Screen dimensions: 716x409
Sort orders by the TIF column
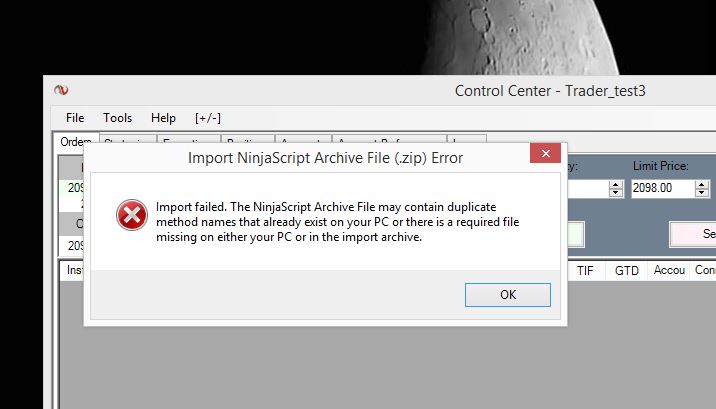[x=586, y=271]
